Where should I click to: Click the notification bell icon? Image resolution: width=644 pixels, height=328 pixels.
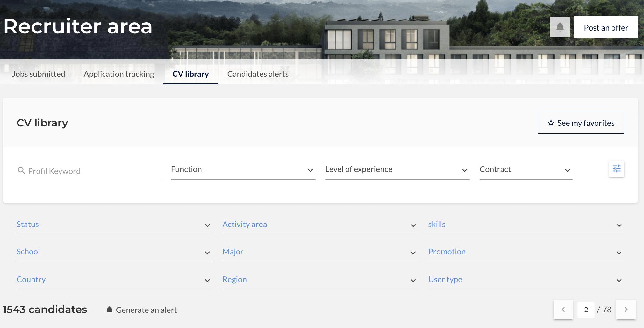click(560, 27)
